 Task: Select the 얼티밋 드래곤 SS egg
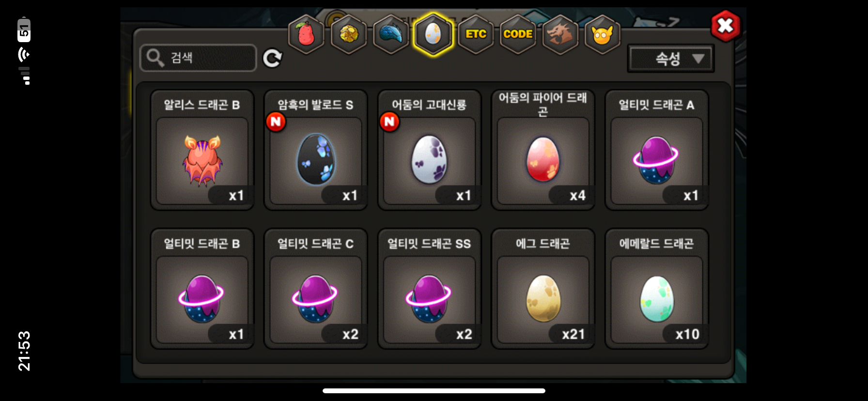[x=429, y=289]
